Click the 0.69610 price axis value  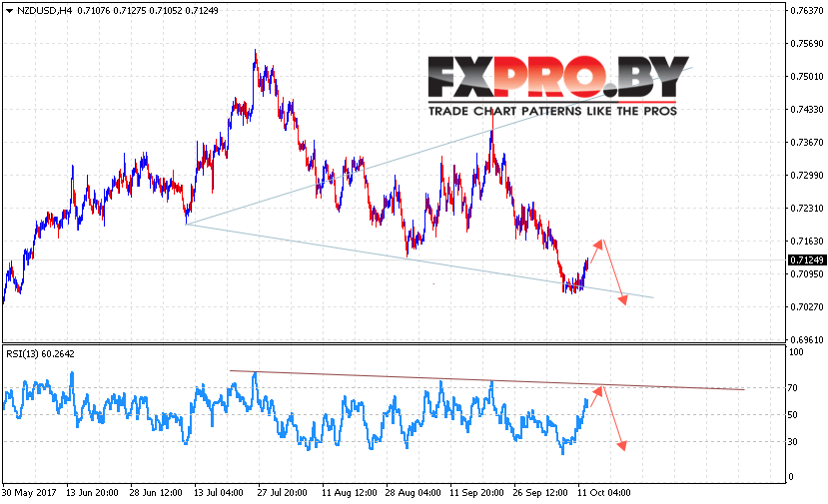(807, 340)
